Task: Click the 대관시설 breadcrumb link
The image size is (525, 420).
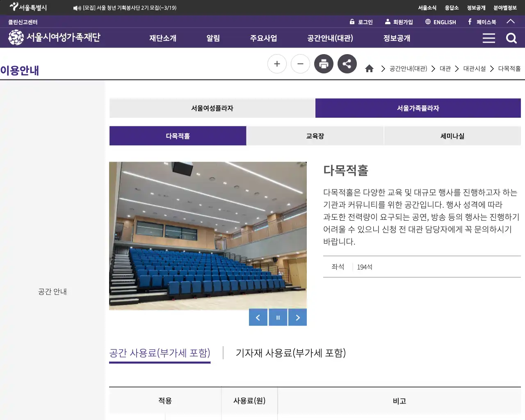Action: click(475, 68)
